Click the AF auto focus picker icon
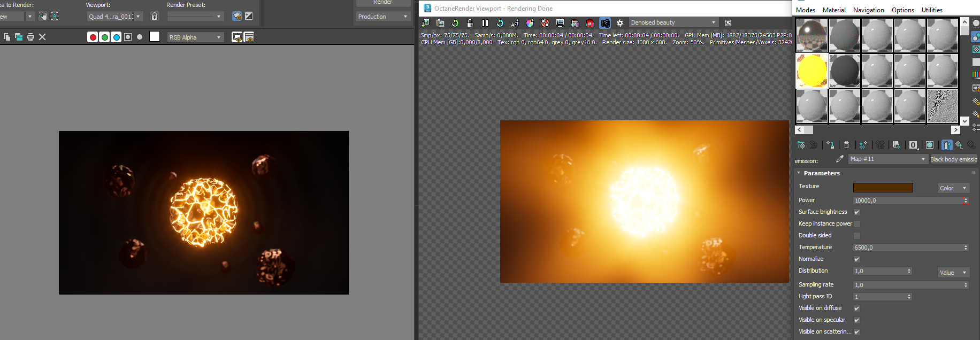980x340 pixels. click(515, 23)
